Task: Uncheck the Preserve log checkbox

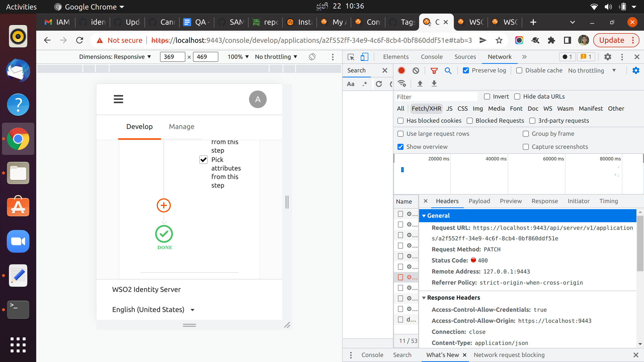Action: click(466, 71)
